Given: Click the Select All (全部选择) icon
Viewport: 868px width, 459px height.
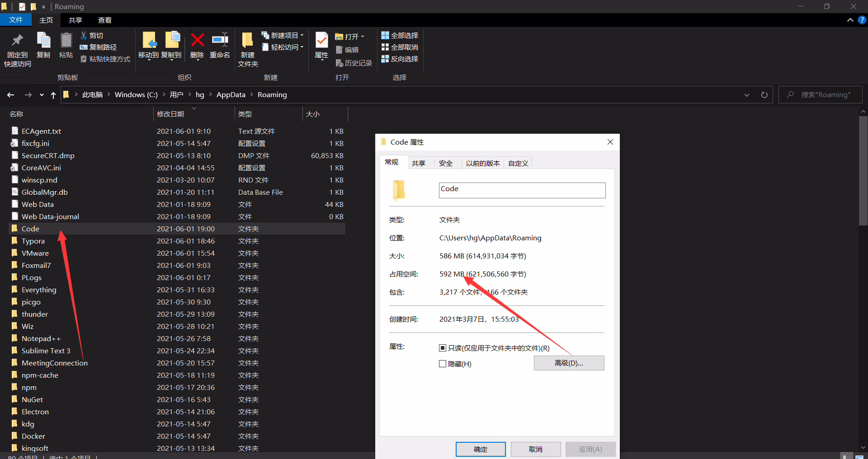Looking at the screenshot, I should 385,35.
